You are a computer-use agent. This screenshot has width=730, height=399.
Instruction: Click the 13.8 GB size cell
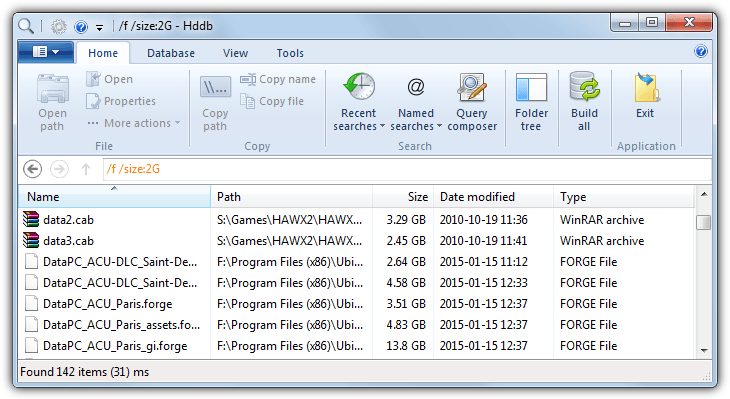click(406, 345)
